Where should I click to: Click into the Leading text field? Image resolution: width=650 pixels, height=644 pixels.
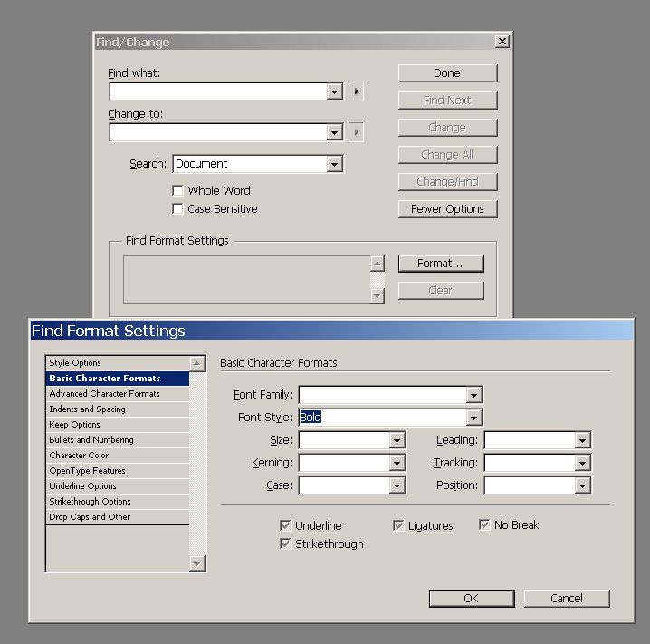pyautogui.click(x=530, y=440)
